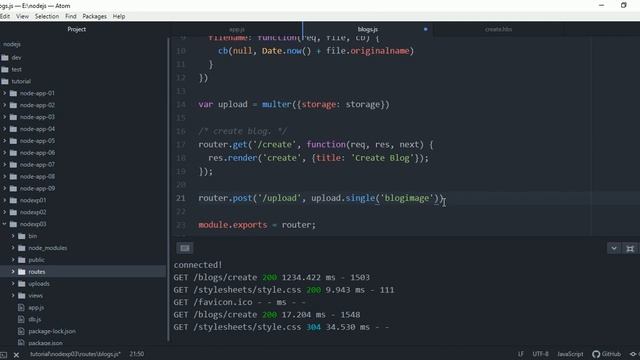Click the 'module.exports = router;' code line
640x360 pixels.
(x=257, y=225)
